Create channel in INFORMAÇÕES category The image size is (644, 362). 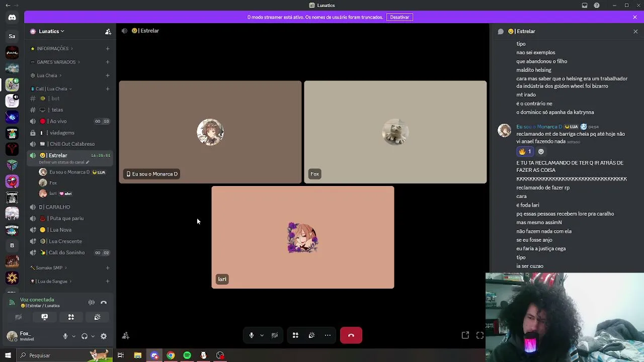pos(107,49)
